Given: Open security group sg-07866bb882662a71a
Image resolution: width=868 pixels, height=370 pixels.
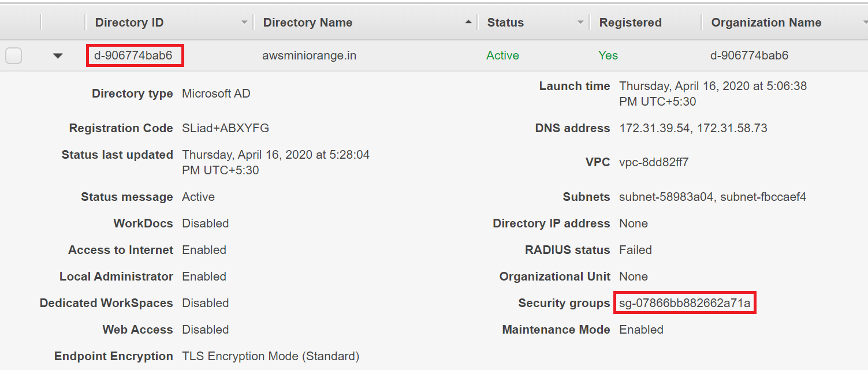Looking at the screenshot, I should [684, 302].
